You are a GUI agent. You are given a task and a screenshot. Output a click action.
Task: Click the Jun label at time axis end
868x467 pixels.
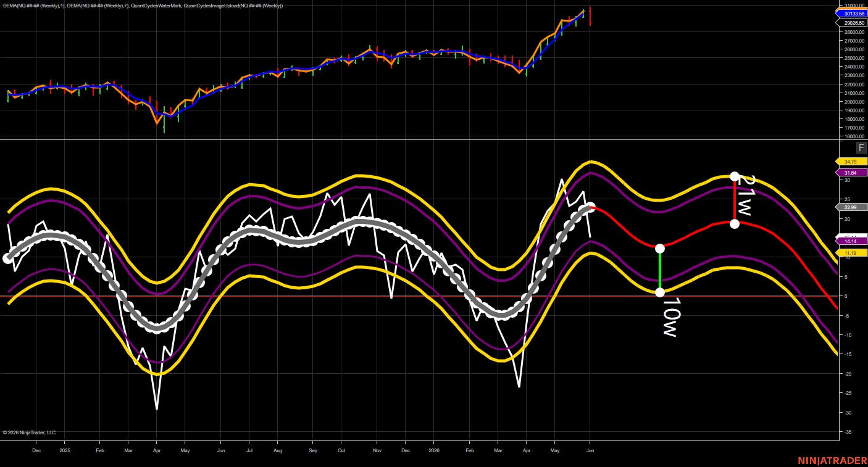click(x=590, y=450)
